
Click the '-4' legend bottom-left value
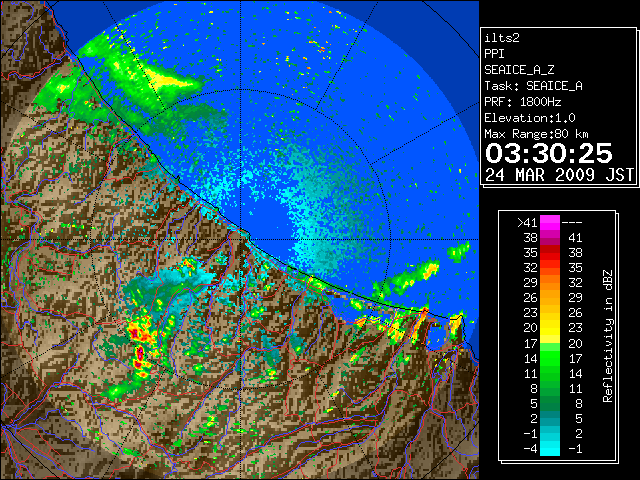(530, 448)
